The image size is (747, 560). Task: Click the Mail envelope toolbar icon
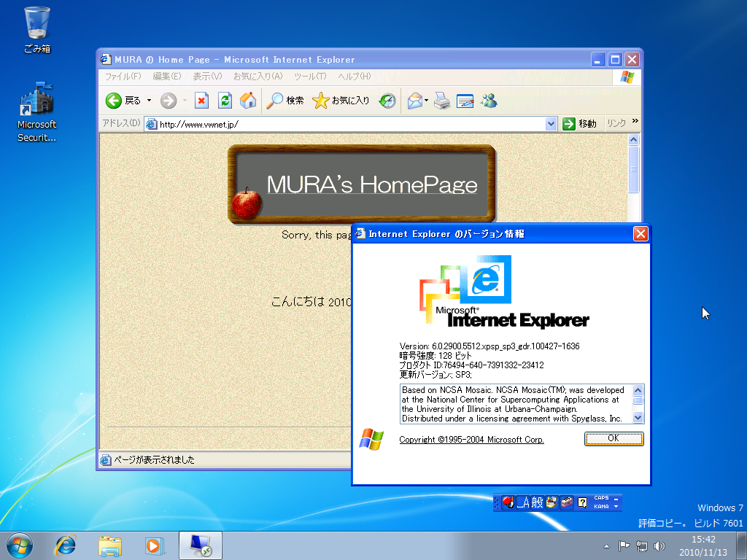coord(414,101)
